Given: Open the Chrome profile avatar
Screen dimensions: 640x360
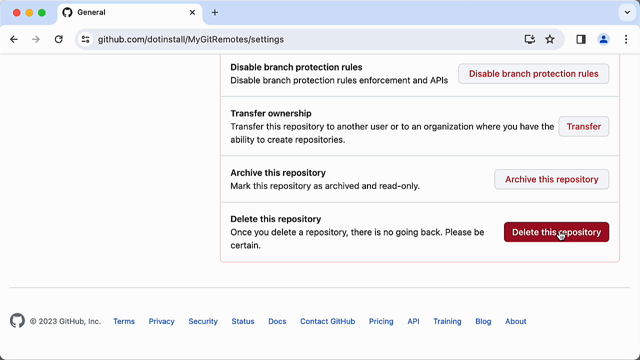Looking at the screenshot, I should [x=603, y=40].
